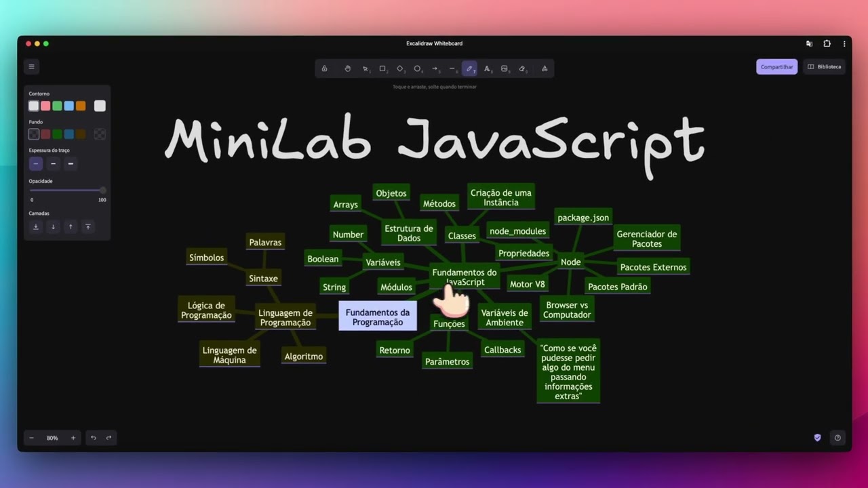Select the Rectangle shape tool

pyautogui.click(x=382, y=68)
